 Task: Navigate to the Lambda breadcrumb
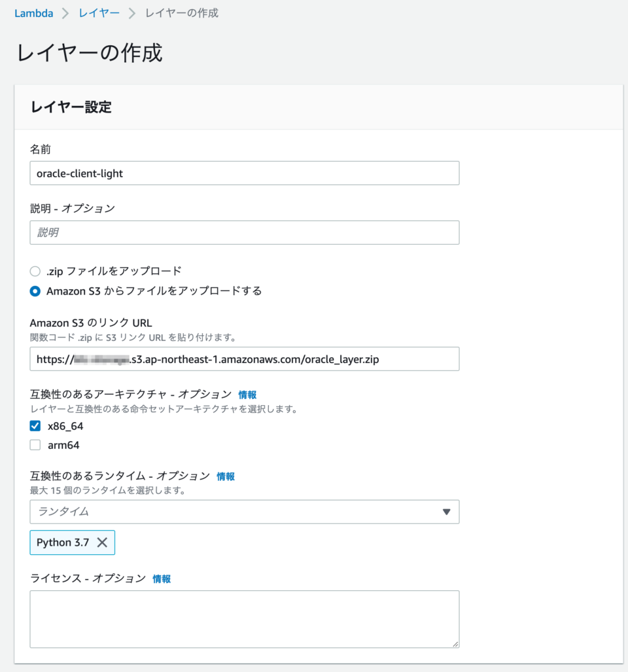(33, 12)
